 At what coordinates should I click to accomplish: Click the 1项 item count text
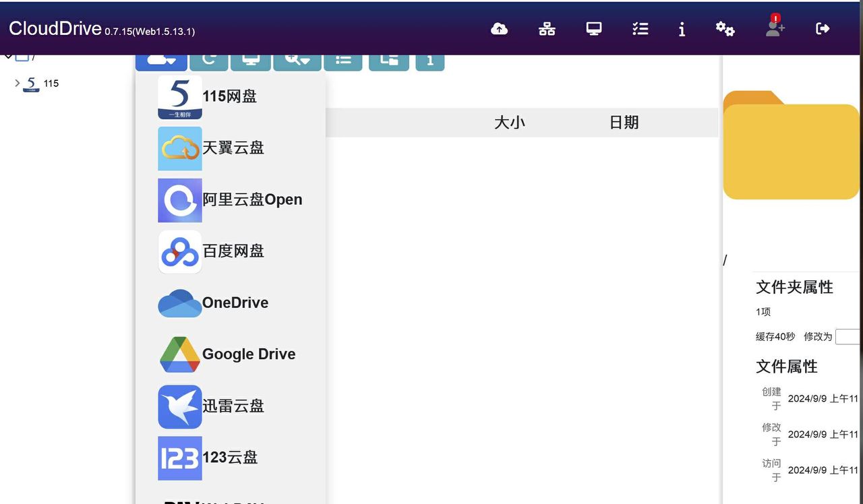point(763,312)
